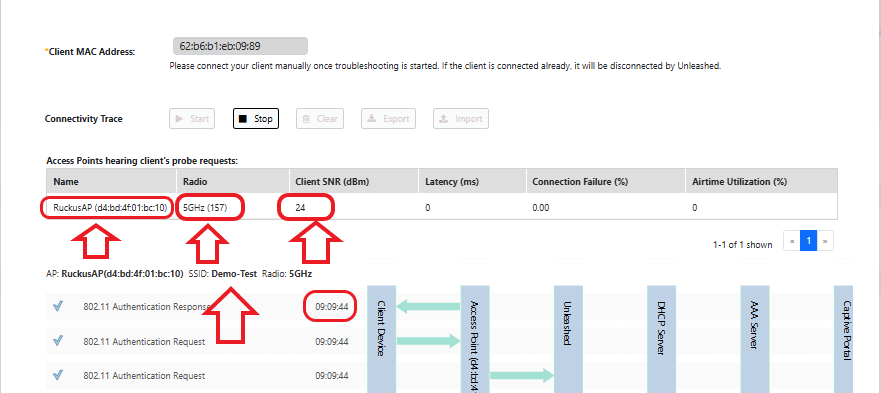Click the play icon on Start button
The height and width of the screenshot is (393, 881).
click(179, 119)
